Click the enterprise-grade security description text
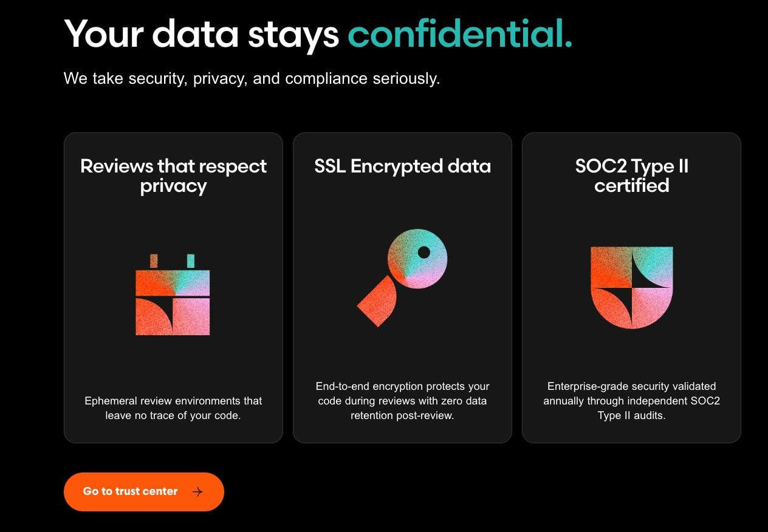The height and width of the screenshot is (532, 768). point(632,401)
